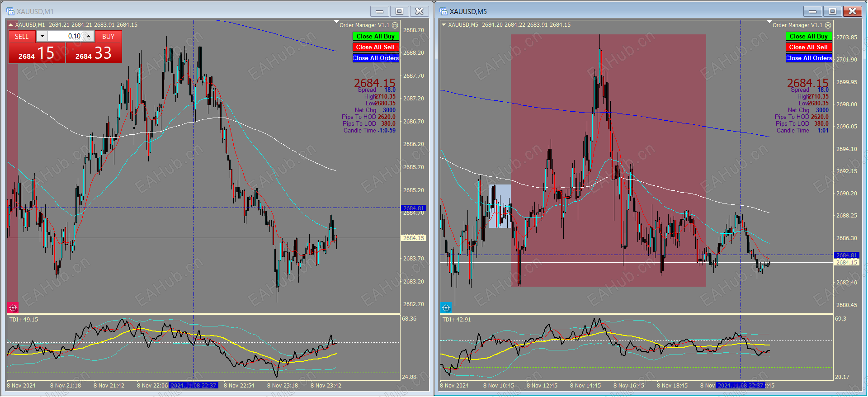Image resolution: width=868 pixels, height=397 pixels.
Task: Click the buy price tile 2684 33
Action: coord(94,52)
